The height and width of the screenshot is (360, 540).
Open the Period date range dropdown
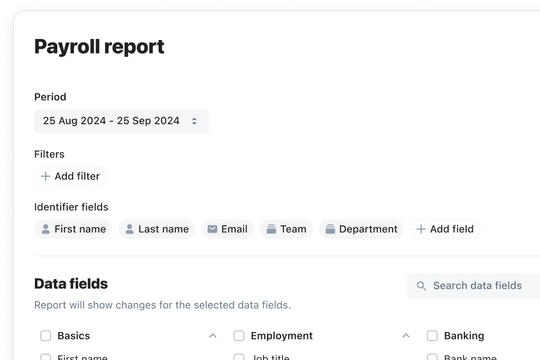pyautogui.click(x=121, y=121)
